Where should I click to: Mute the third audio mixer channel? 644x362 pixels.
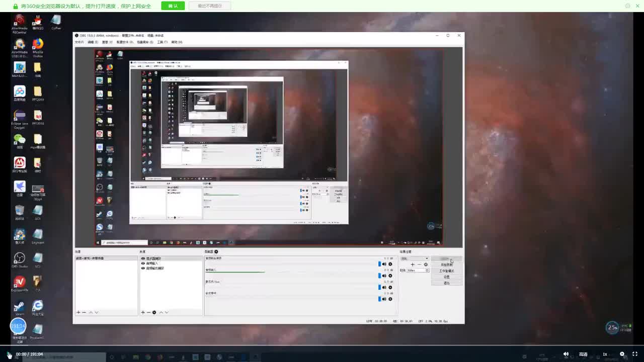[x=384, y=287]
